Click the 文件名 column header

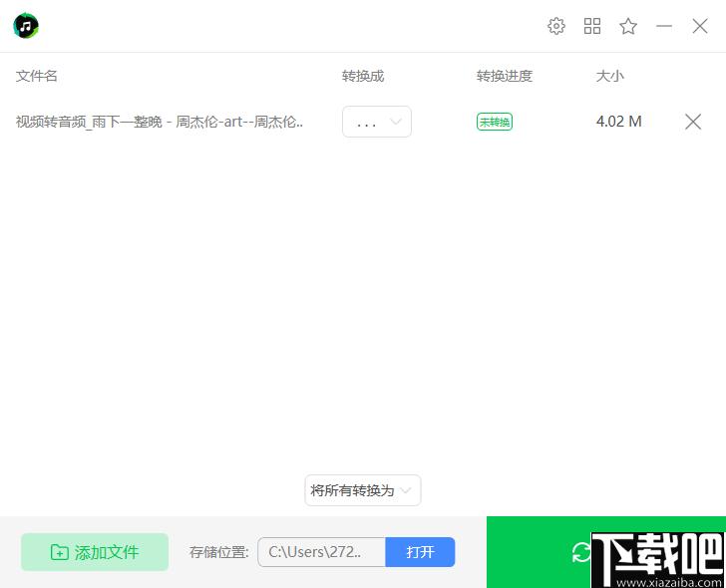[x=37, y=76]
